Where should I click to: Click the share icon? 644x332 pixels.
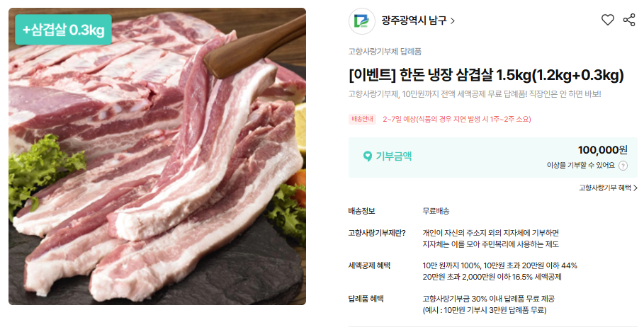coord(629,20)
